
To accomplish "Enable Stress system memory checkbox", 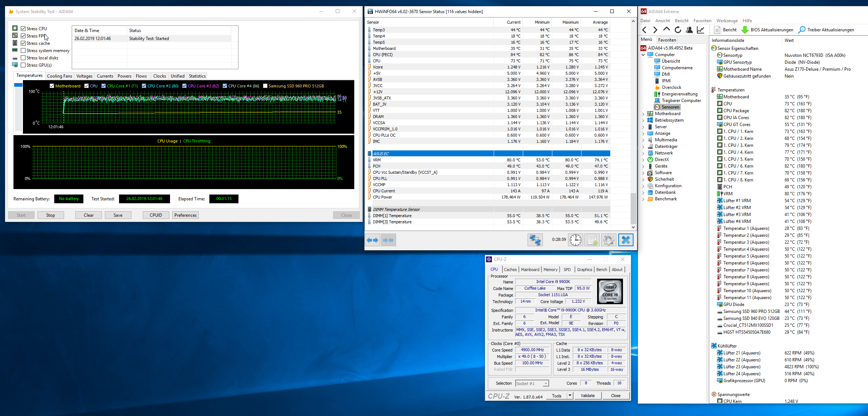I will [23, 51].
